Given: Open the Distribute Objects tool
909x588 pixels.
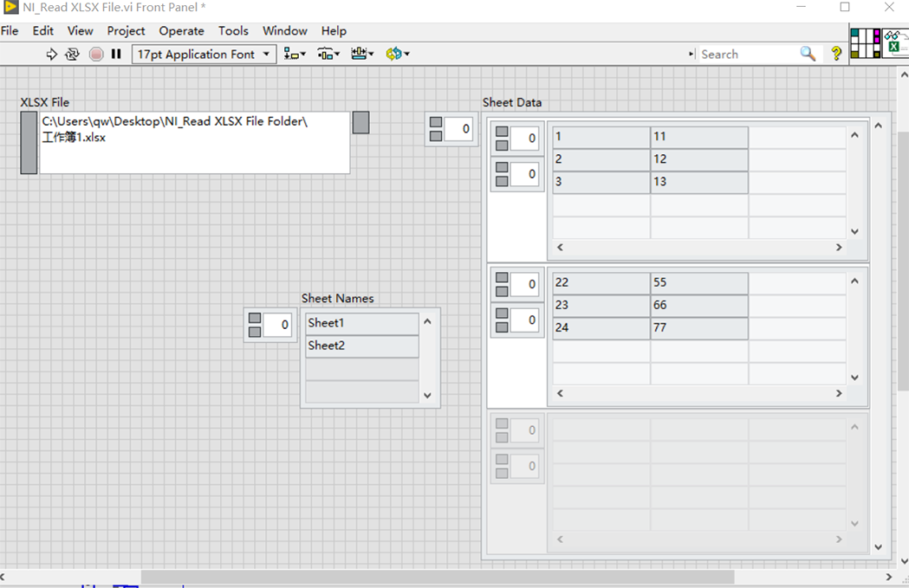Looking at the screenshot, I should 328,54.
